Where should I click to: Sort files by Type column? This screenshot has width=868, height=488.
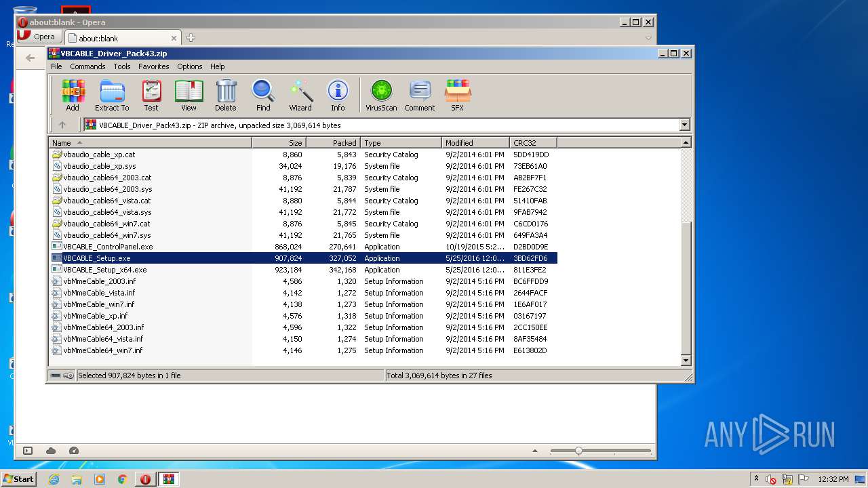click(x=401, y=142)
